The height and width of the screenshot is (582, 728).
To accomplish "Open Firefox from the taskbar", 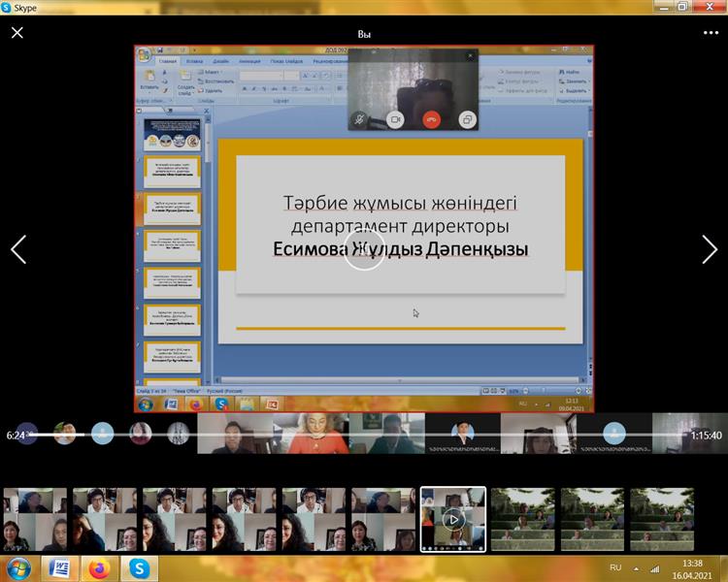I will coord(99,567).
